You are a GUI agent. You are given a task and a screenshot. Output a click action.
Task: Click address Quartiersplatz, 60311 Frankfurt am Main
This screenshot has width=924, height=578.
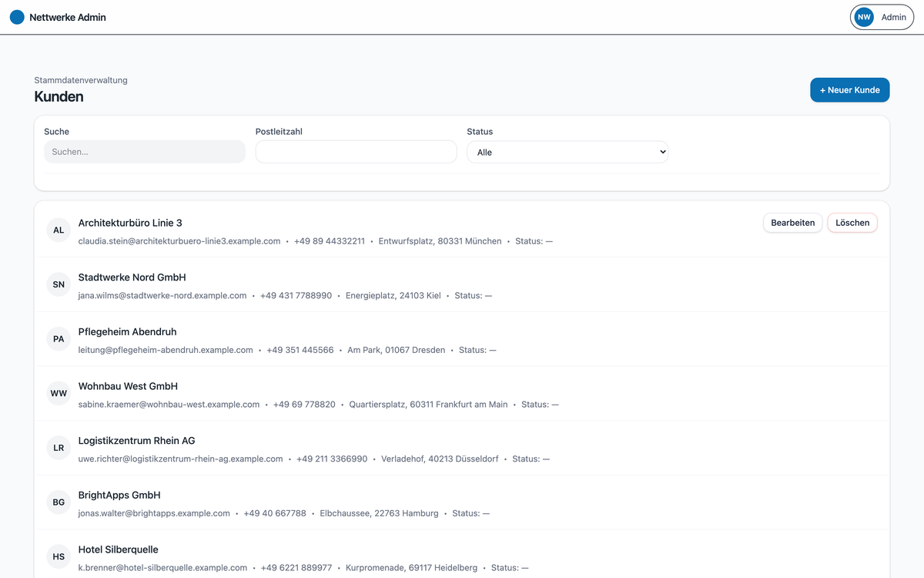tap(428, 405)
